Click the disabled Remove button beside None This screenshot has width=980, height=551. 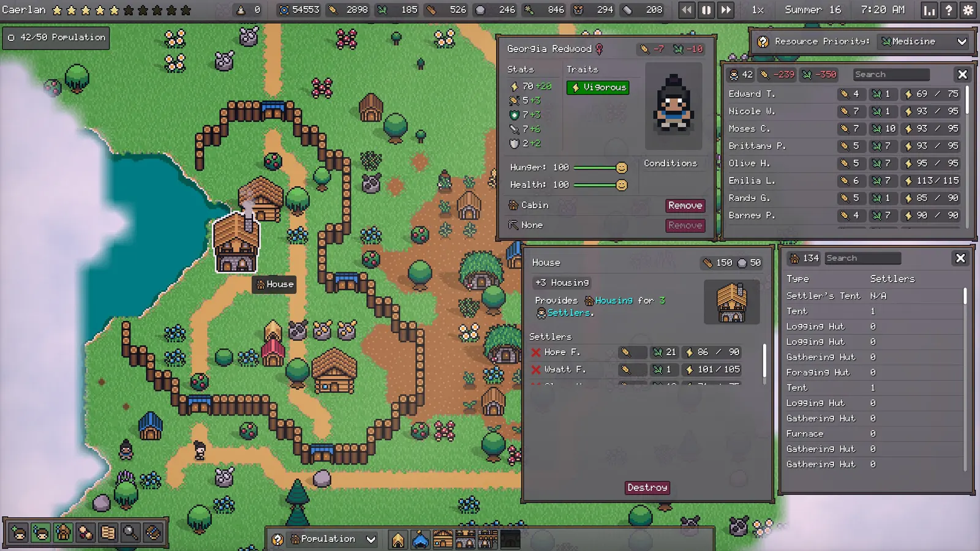(x=685, y=225)
